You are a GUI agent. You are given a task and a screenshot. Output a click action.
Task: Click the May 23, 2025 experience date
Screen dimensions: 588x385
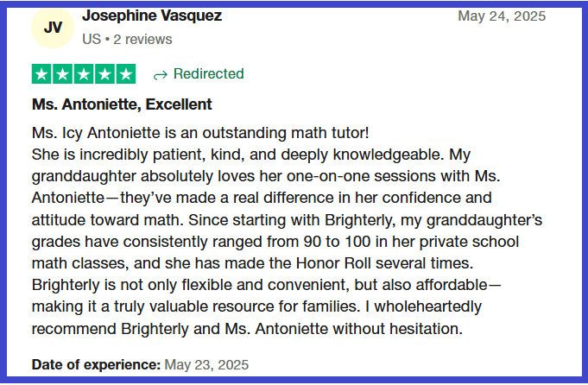(x=205, y=364)
